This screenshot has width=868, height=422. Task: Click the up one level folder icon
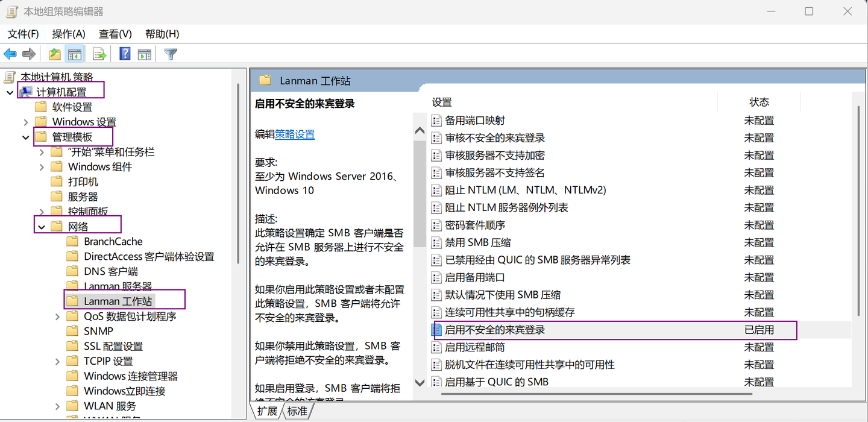[x=54, y=54]
